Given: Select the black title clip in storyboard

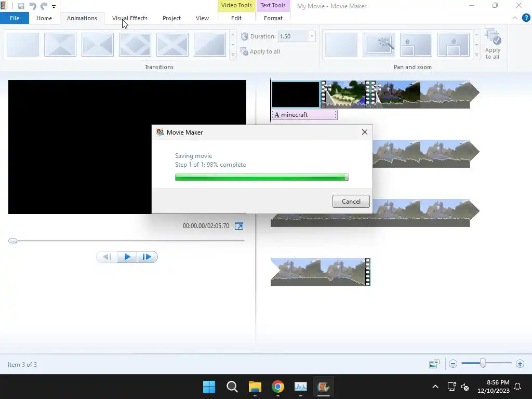Looking at the screenshot, I should click(x=296, y=95).
